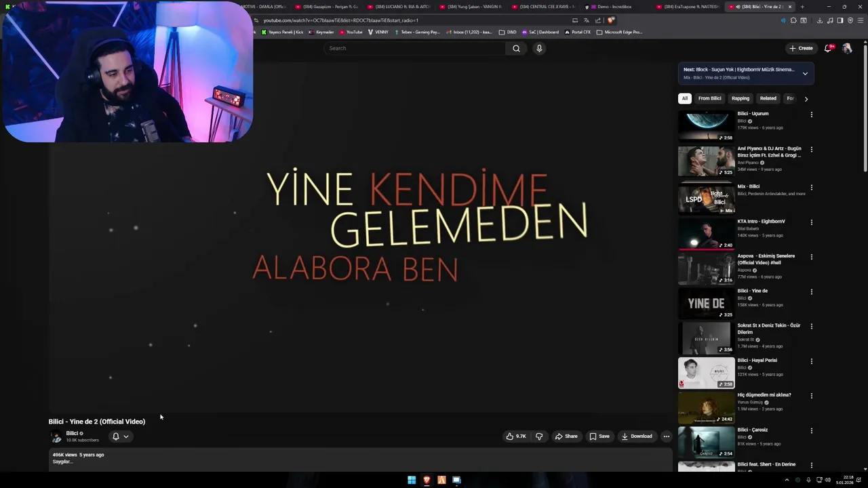Click the YouTube search input field
The image size is (868, 488).
pyautogui.click(x=415, y=48)
